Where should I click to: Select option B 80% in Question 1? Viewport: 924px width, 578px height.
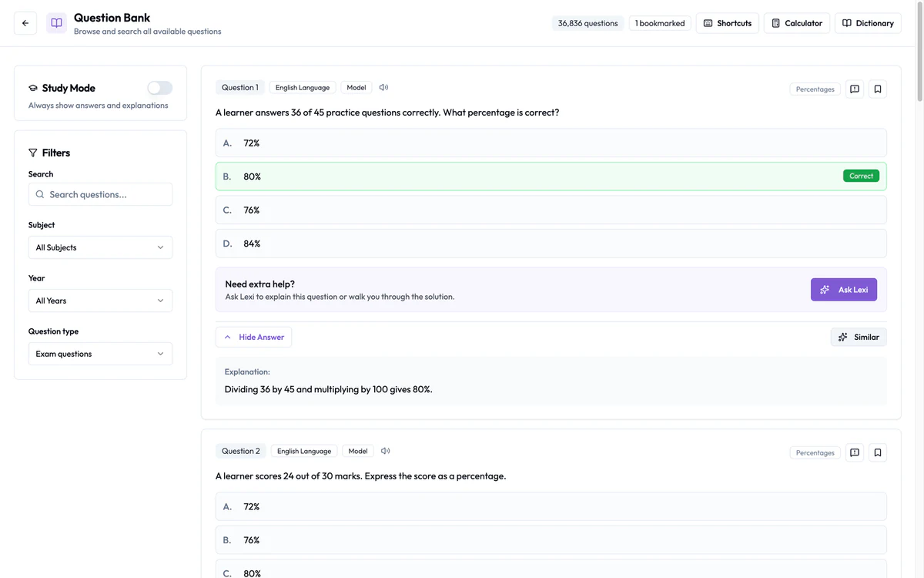(551, 176)
